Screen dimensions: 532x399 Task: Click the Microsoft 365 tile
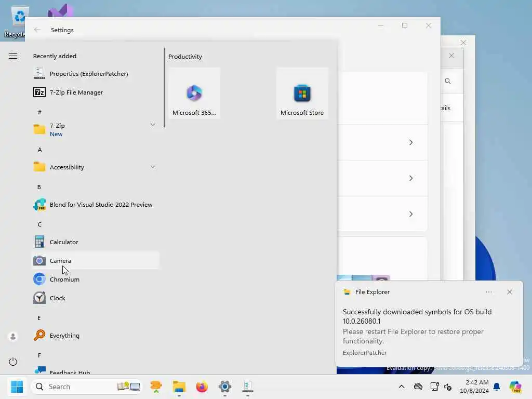tap(194, 93)
